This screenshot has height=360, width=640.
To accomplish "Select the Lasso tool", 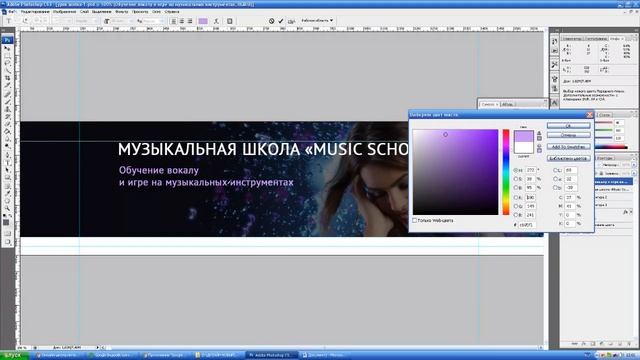I will (7, 63).
